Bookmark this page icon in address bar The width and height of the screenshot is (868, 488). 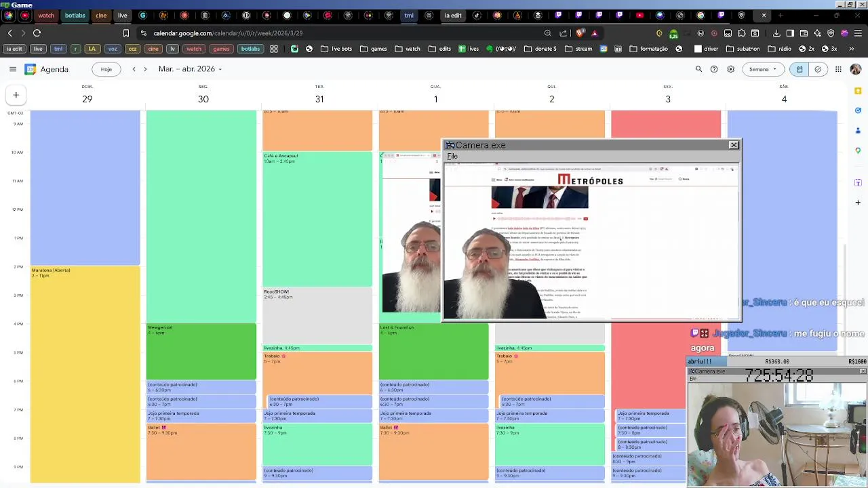click(x=126, y=33)
